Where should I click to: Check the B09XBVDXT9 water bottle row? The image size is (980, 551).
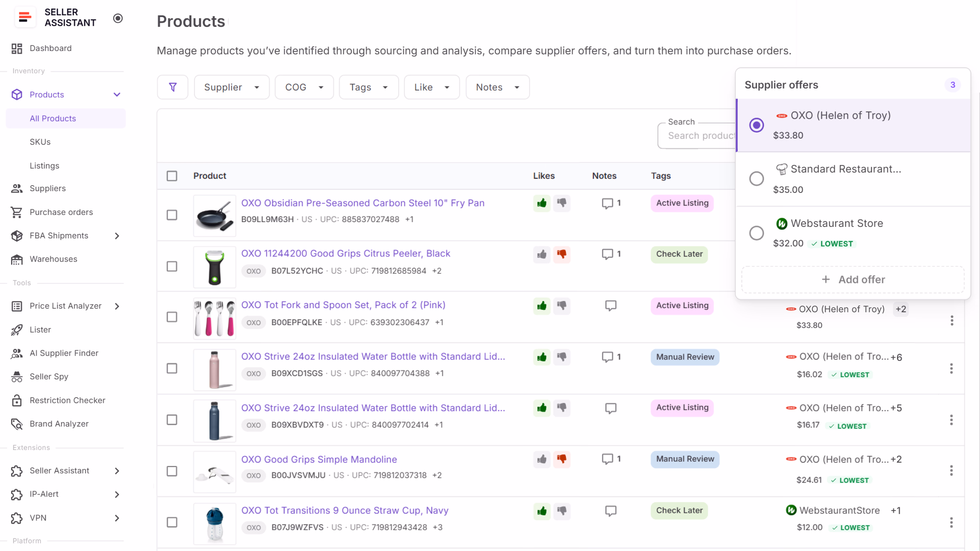[x=172, y=419]
